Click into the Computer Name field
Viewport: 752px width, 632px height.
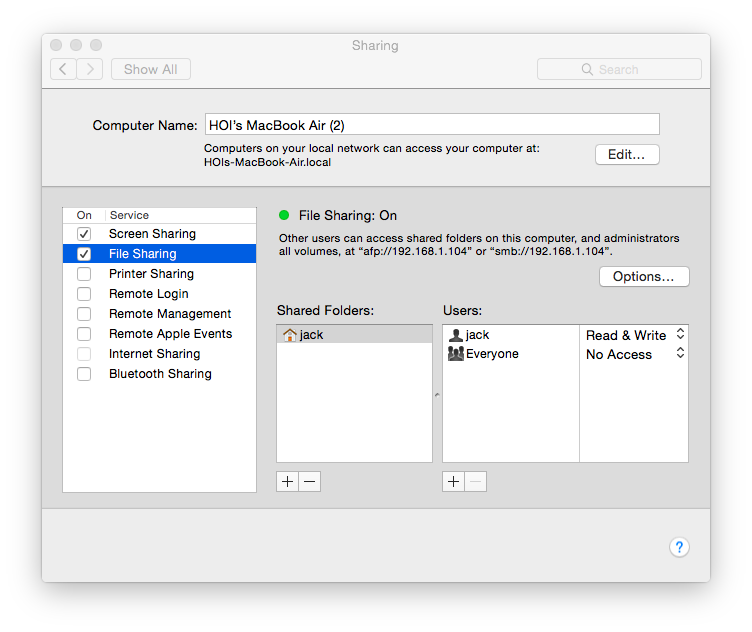tap(432, 125)
